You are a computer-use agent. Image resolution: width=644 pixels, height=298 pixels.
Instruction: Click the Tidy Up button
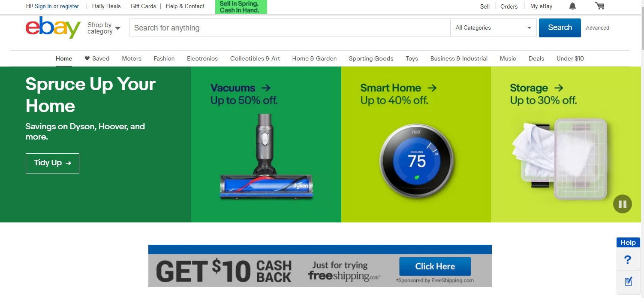[52, 163]
